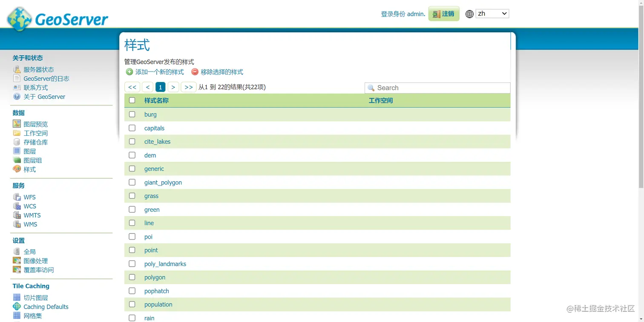Image resolution: width=644 pixels, height=322 pixels.
Task: Navigate to 图层预览 in sidebar
Action: (x=36, y=124)
